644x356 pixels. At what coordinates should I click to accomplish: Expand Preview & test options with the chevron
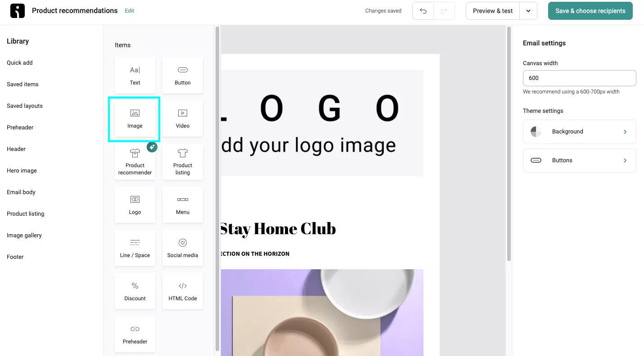click(x=528, y=10)
